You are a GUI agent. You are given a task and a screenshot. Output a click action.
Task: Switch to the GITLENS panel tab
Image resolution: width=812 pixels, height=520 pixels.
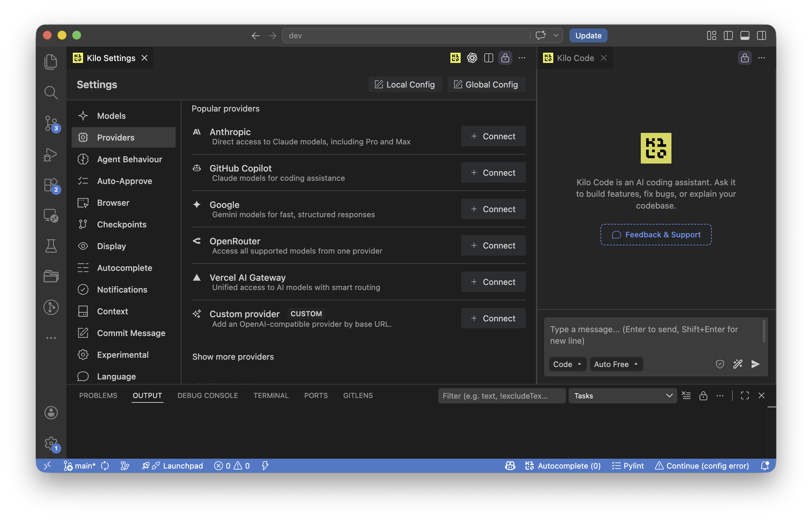358,396
